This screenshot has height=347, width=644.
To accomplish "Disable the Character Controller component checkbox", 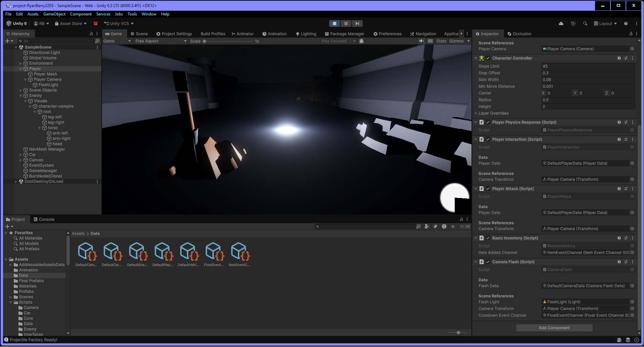I will click(x=488, y=58).
